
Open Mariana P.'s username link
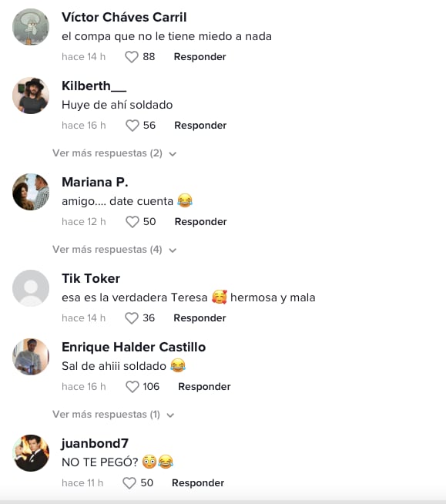point(95,182)
